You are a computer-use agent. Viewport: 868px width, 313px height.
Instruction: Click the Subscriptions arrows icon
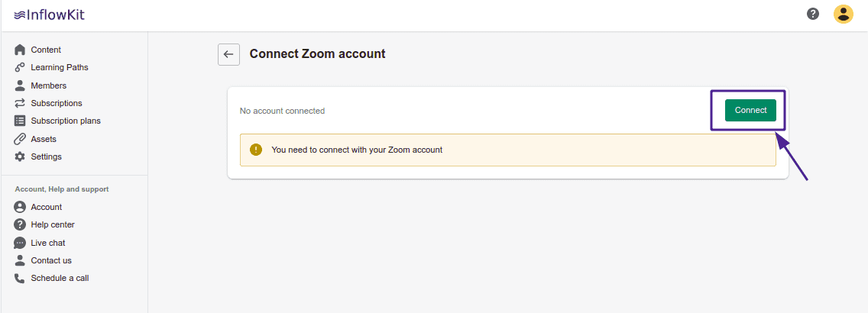click(20, 103)
